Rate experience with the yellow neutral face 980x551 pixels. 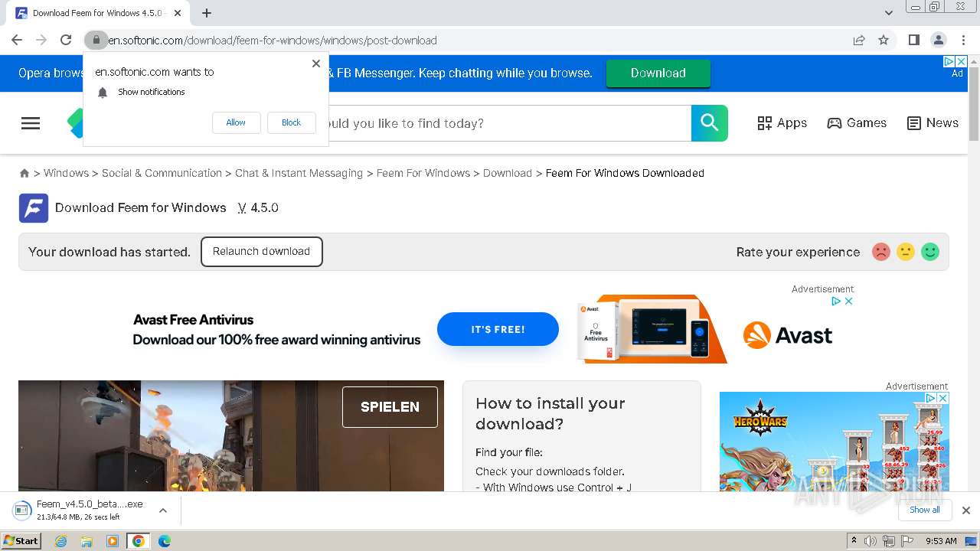click(906, 252)
